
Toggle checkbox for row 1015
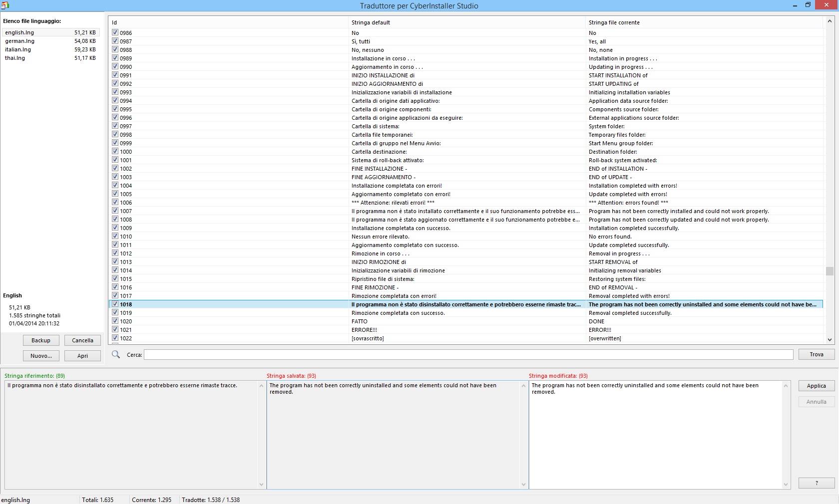pyautogui.click(x=115, y=278)
